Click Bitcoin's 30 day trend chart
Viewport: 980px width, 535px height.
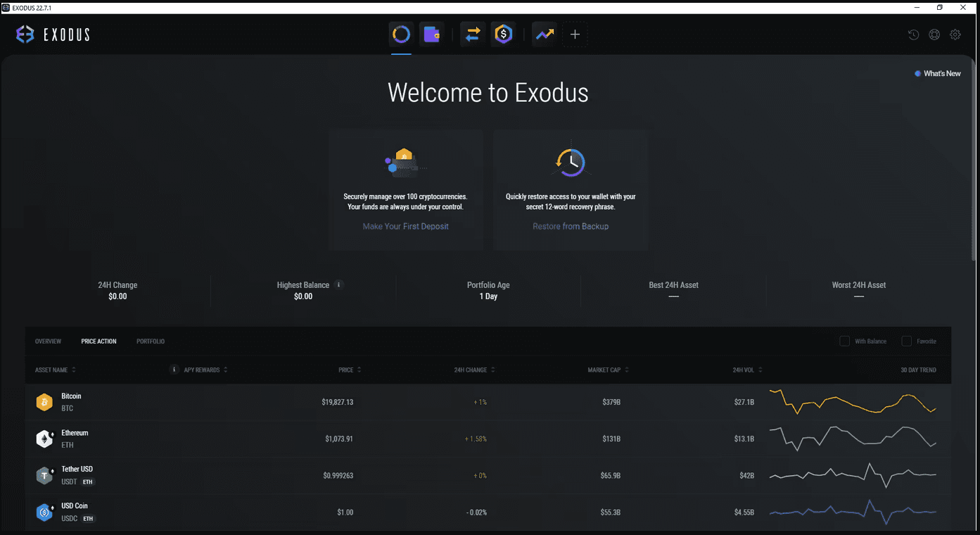[853, 402]
